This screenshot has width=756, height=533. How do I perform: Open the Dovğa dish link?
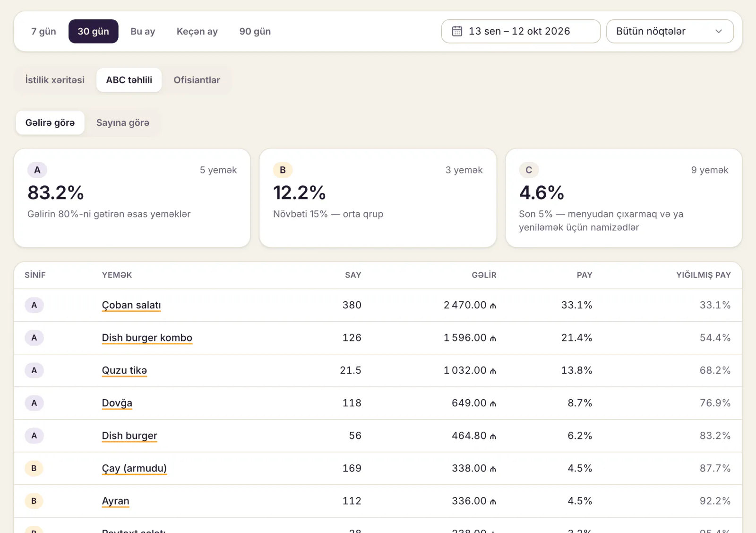tap(117, 403)
